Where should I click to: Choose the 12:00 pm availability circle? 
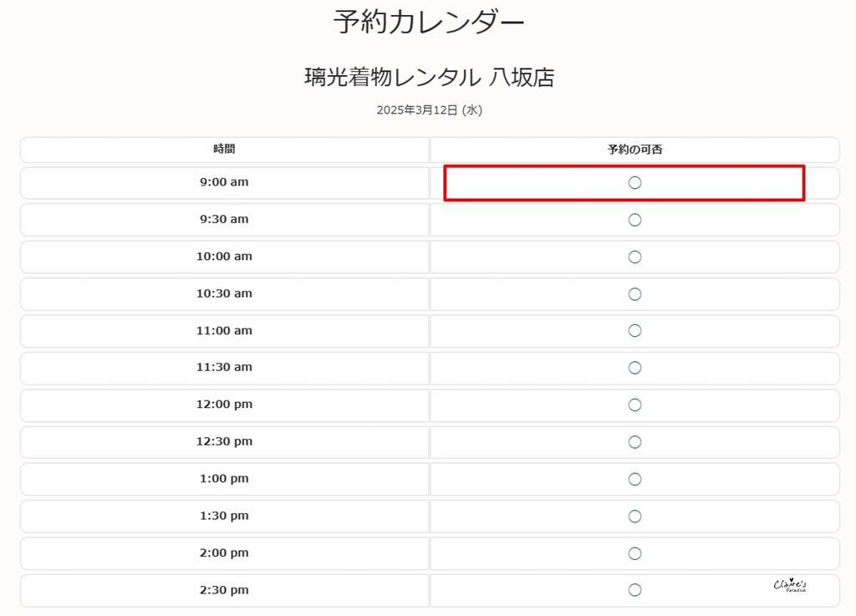click(634, 405)
